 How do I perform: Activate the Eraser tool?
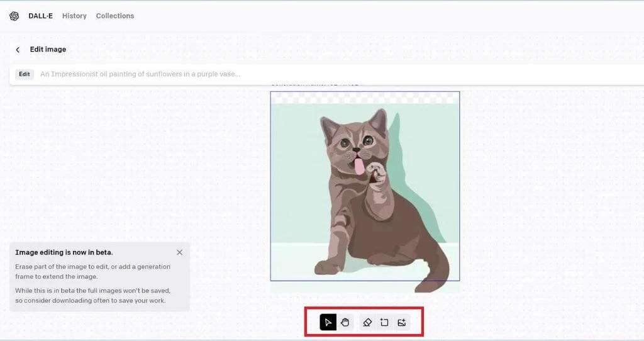(367, 323)
